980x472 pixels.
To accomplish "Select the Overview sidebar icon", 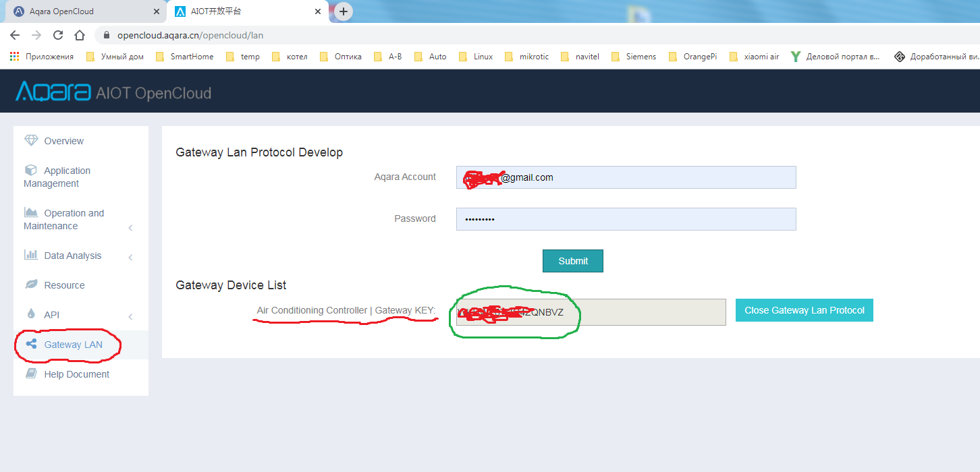I will coord(31,140).
